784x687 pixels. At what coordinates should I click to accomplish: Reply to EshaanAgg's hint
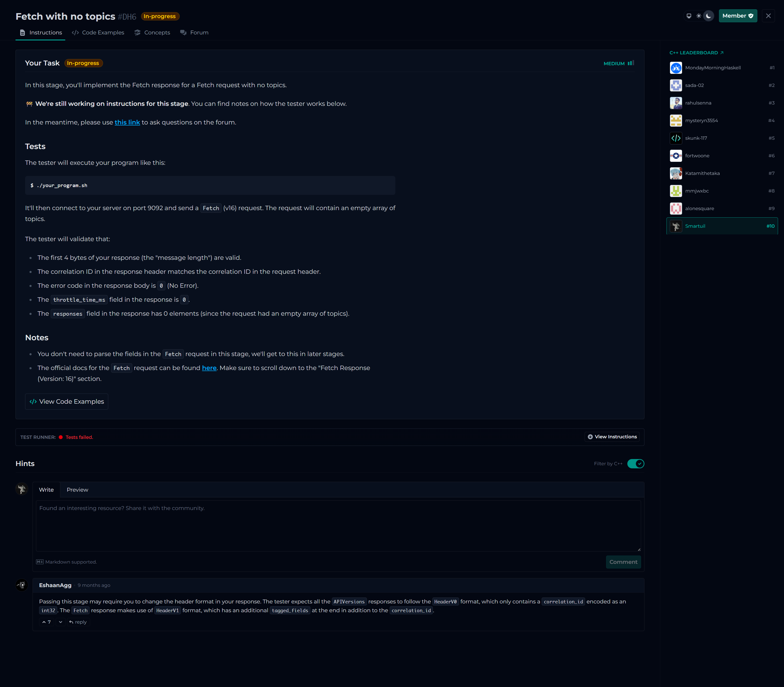(x=78, y=622)
